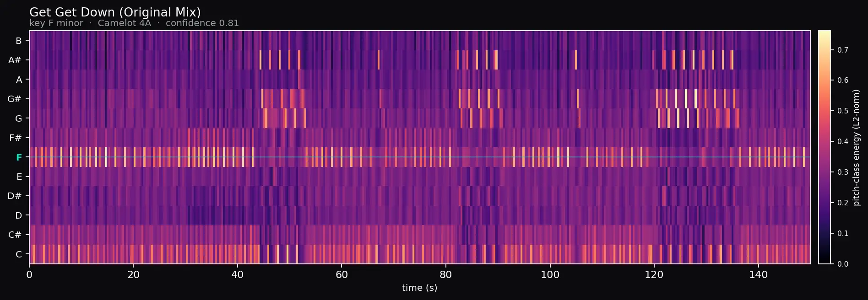Click the 0.0 colorbar tick label
The width and height of the screenshot is (868, 300).
pos(843,264)
